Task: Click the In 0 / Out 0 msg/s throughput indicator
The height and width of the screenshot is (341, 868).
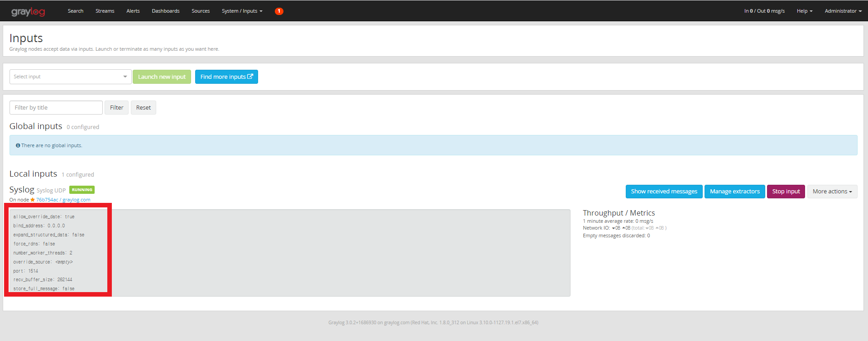Action: [764, 11]
